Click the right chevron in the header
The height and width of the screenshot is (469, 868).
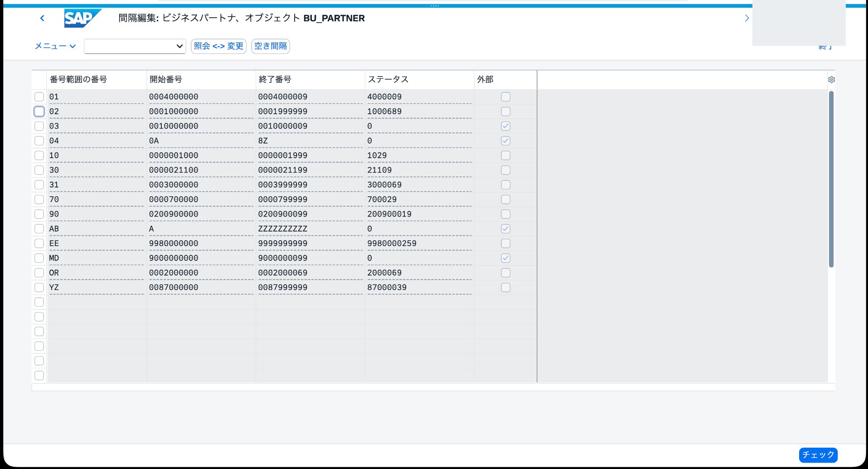point(747,18)
